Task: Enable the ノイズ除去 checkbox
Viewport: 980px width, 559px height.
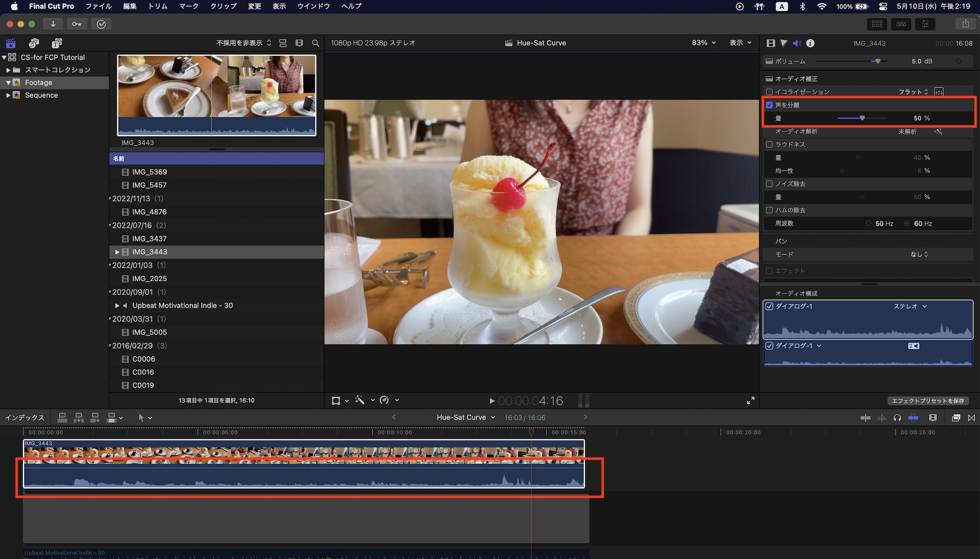Action: (x=769, y=184)
